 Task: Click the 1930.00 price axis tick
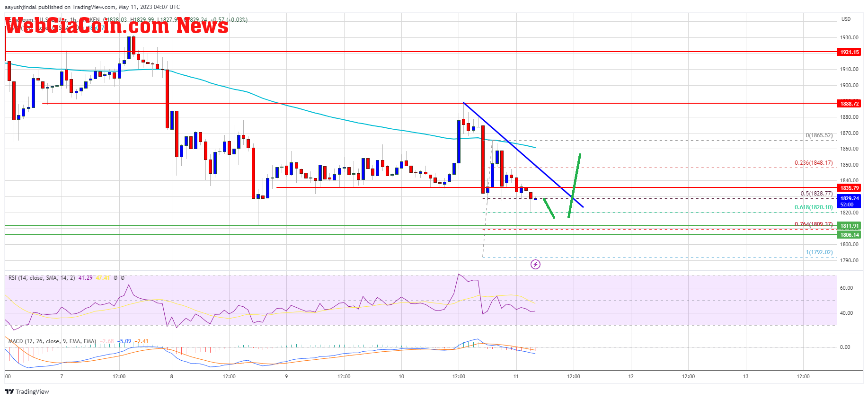click(849, 37)
